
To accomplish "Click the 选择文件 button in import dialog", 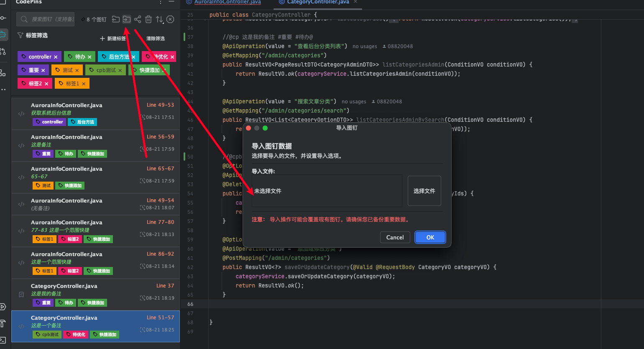I will (424, 191).
